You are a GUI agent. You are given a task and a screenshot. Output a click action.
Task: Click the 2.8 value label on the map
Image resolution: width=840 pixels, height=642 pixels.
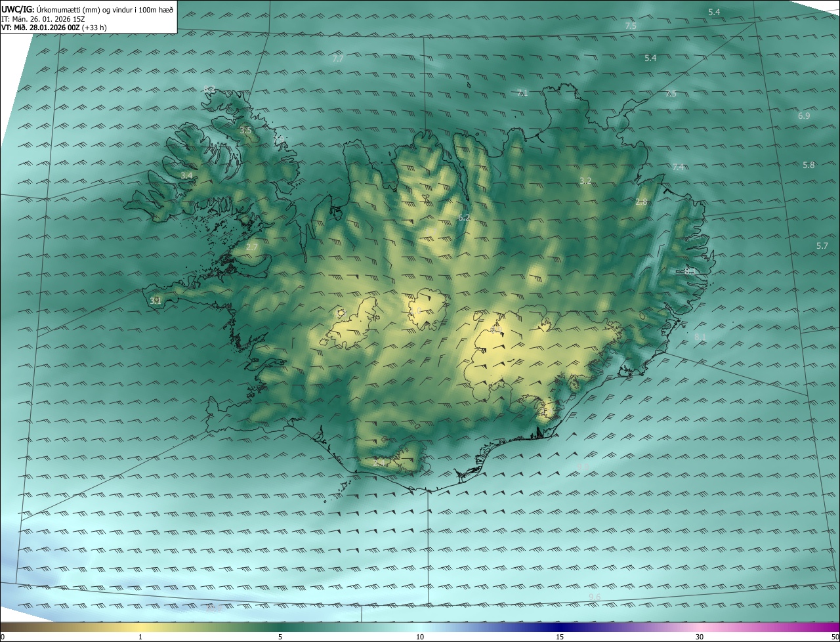click(x=641, y=202)
